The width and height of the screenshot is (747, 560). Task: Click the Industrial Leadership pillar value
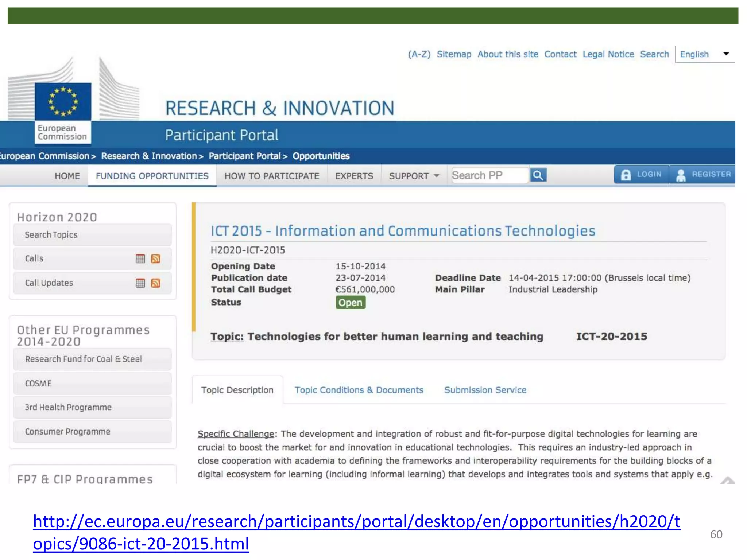pos(553,289)
